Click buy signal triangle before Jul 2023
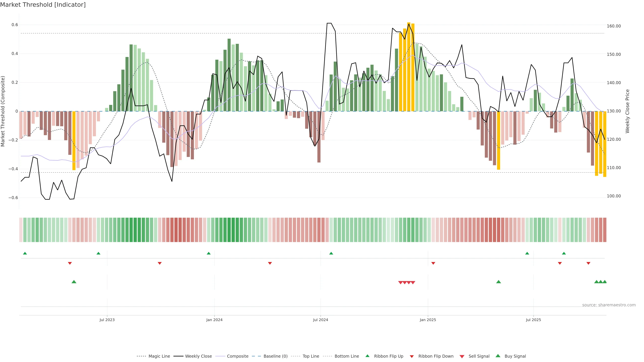 tap(74, 282)
